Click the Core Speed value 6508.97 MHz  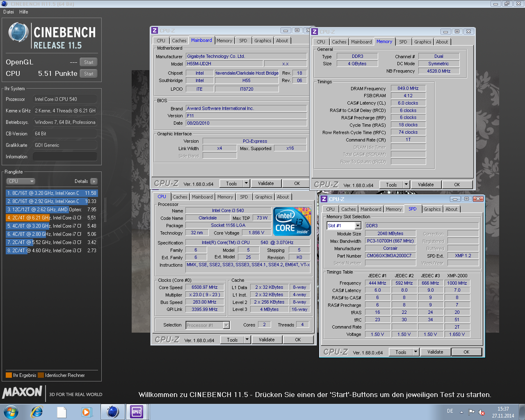tap(204, 287)
